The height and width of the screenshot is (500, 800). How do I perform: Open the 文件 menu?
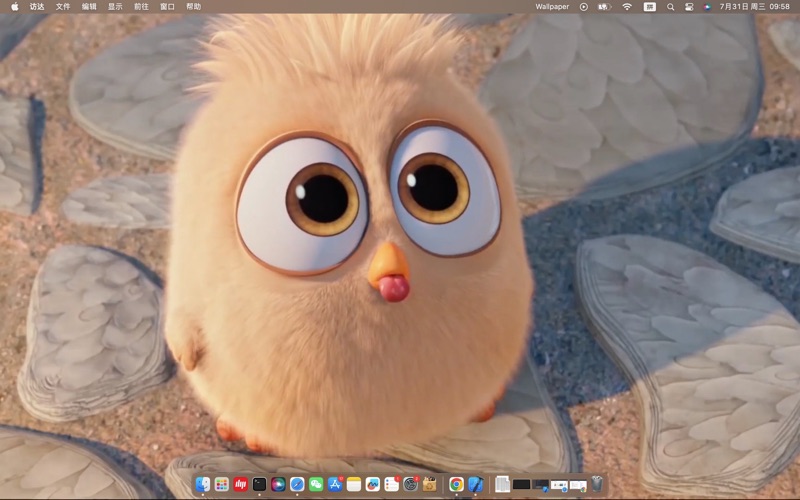(63, 6)
